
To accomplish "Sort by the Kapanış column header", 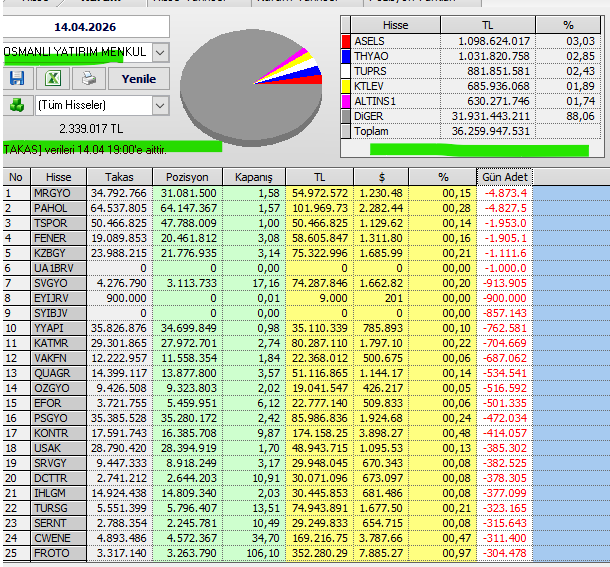I will pyautogui.click(x=254, y=177).
